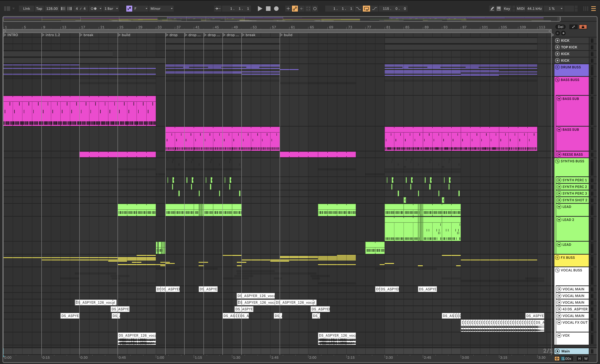Open the Minor scale dropdown
The image size is (600, 364).
161,9
